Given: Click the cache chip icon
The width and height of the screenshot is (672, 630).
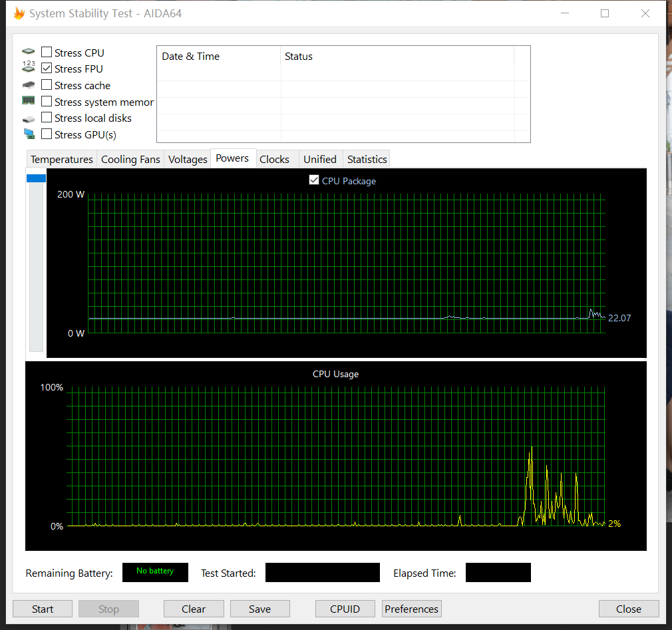Looking at the screenshot, I should coord(28,85).
